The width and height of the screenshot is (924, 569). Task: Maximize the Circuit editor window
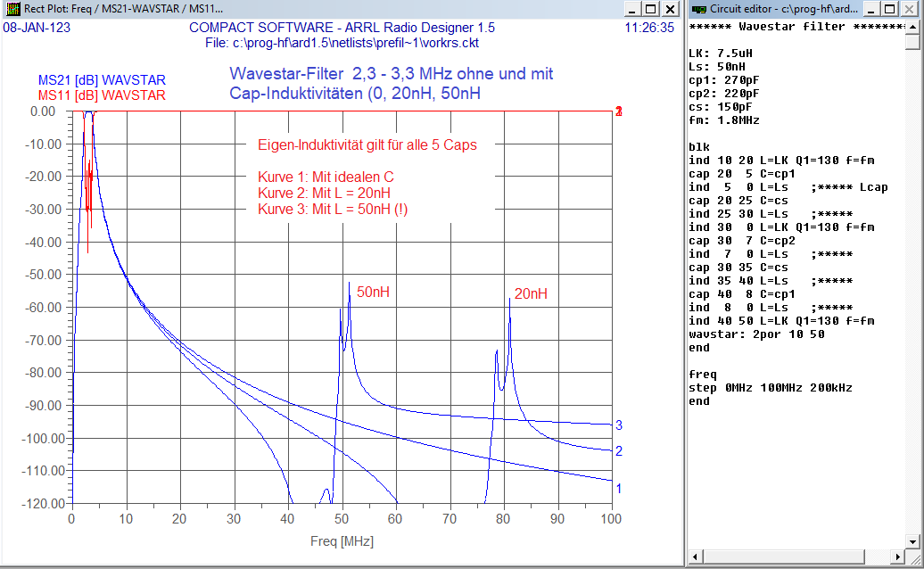[890, 9]
